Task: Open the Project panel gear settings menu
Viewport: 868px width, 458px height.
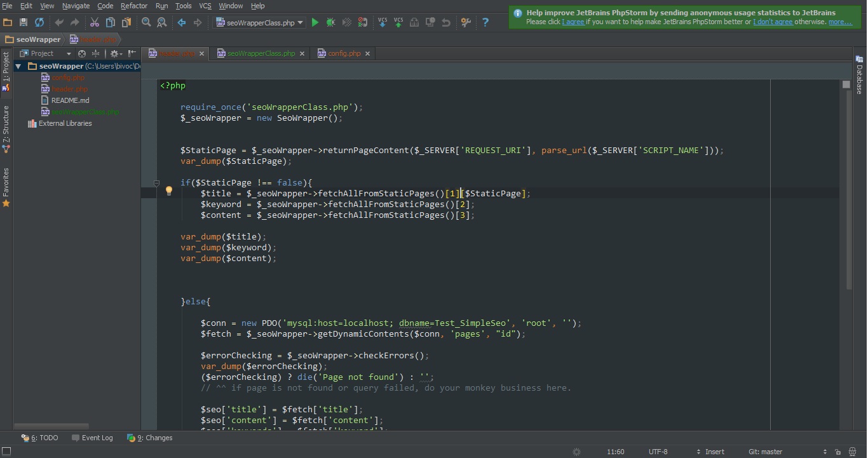Action: point(115,53)
